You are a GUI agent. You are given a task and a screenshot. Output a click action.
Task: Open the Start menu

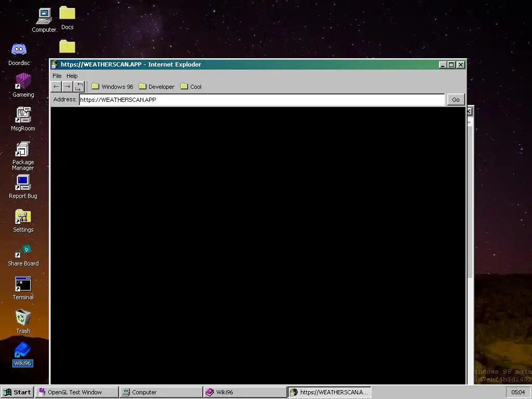click(x=17, y=392)
